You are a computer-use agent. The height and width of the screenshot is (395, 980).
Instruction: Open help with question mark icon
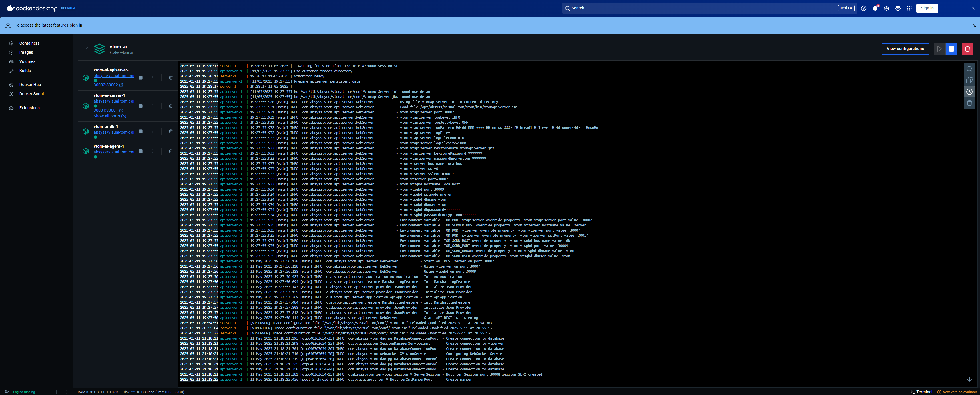[x=863, y=8]
